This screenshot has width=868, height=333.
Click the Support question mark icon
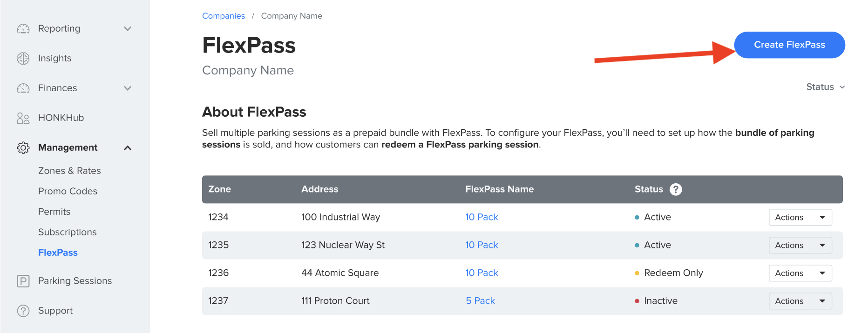23,311
